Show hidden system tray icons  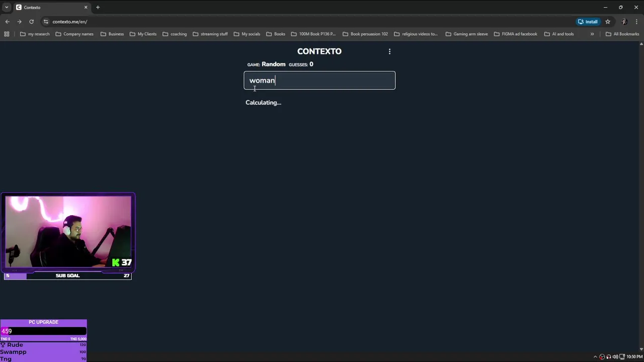[595, 356]
